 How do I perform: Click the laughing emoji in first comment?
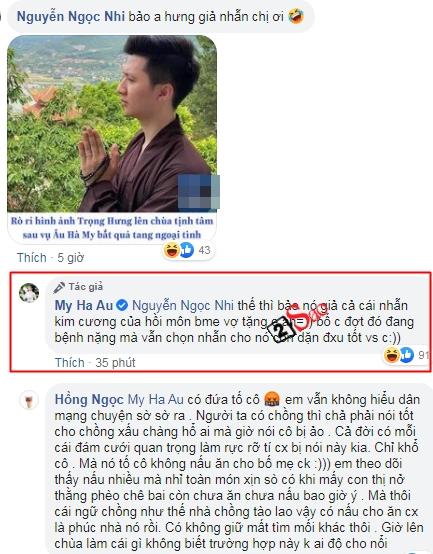[296, 16]
